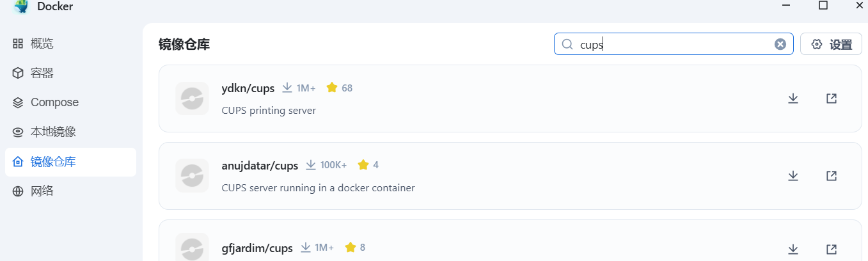Click the Docker whale app icon
Screen dimensions: 868x261
point(22,6)
